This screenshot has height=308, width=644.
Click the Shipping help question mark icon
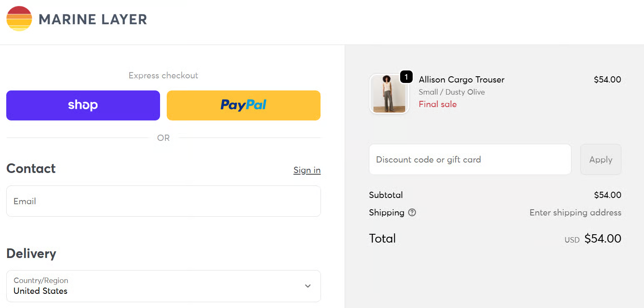412,213
